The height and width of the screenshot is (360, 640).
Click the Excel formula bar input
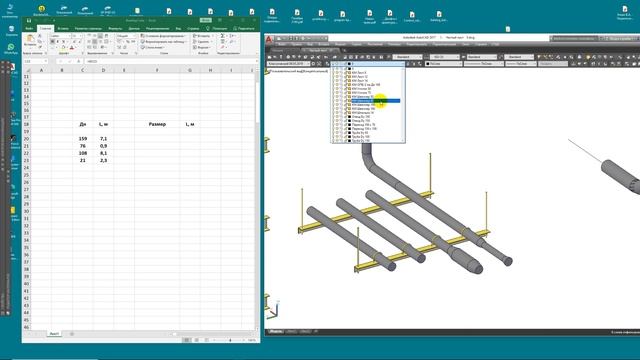coord(171,61)
